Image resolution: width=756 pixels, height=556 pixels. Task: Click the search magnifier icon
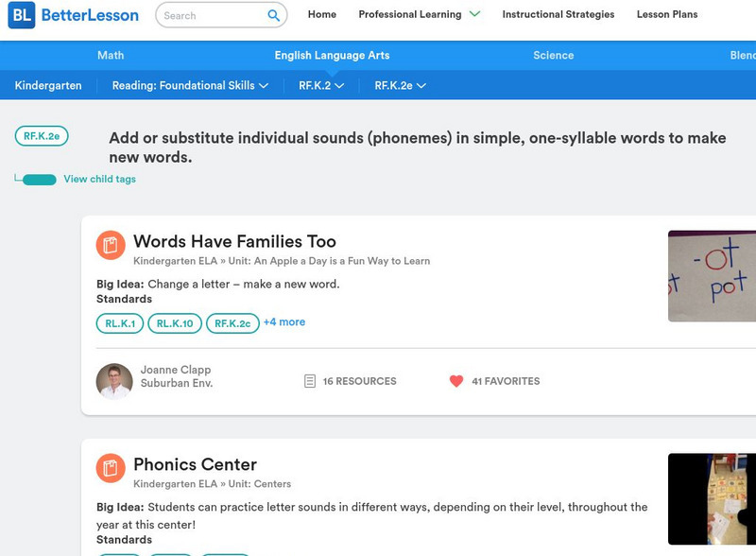(273, 15)
